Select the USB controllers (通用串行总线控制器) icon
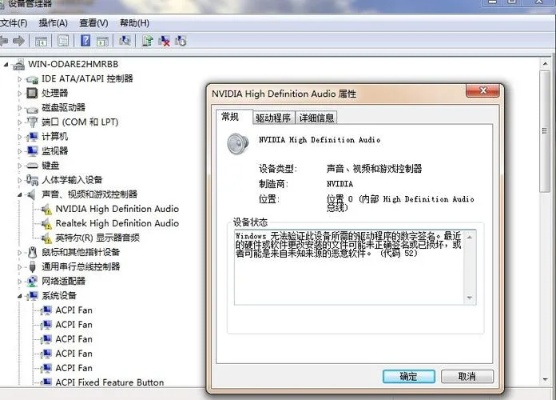This screenshot has width=556, height=400. [32, 267]
